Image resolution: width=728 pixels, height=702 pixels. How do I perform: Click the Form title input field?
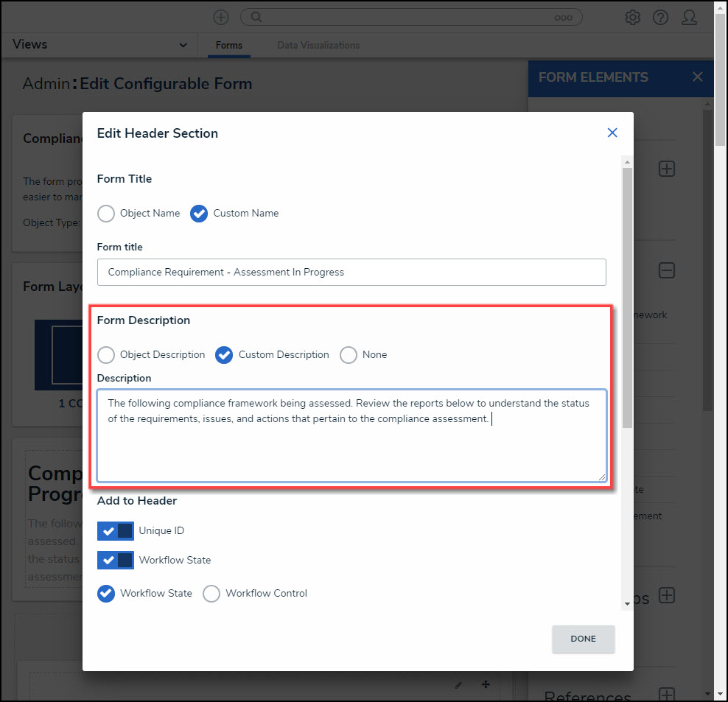(x=351, y=272)
